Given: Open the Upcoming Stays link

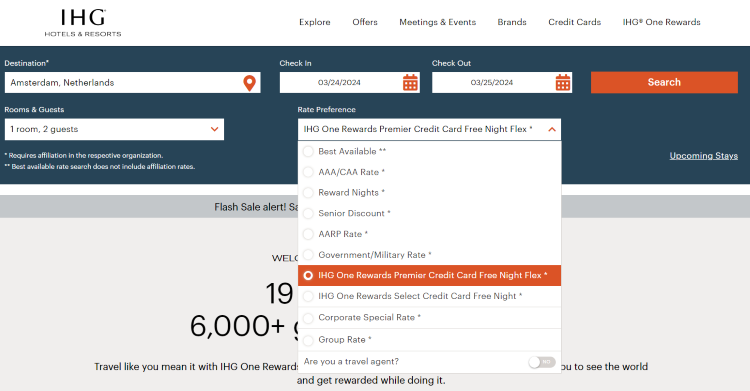Looking at the screenshot, I should point(704,156).
